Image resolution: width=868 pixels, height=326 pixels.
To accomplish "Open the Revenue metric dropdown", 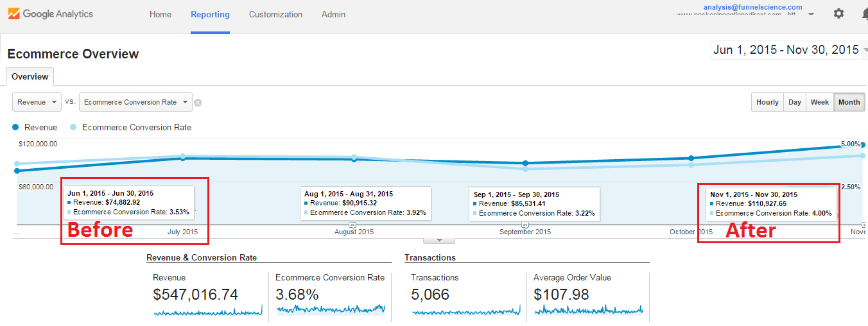I will tap(37, 102).
